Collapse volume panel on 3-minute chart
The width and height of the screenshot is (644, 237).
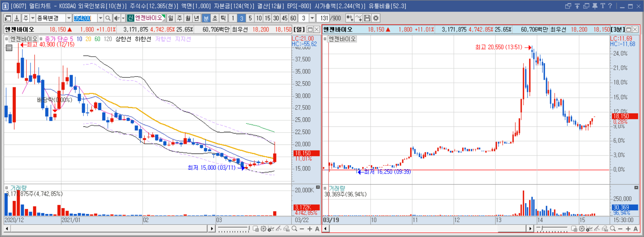point(636,188)
